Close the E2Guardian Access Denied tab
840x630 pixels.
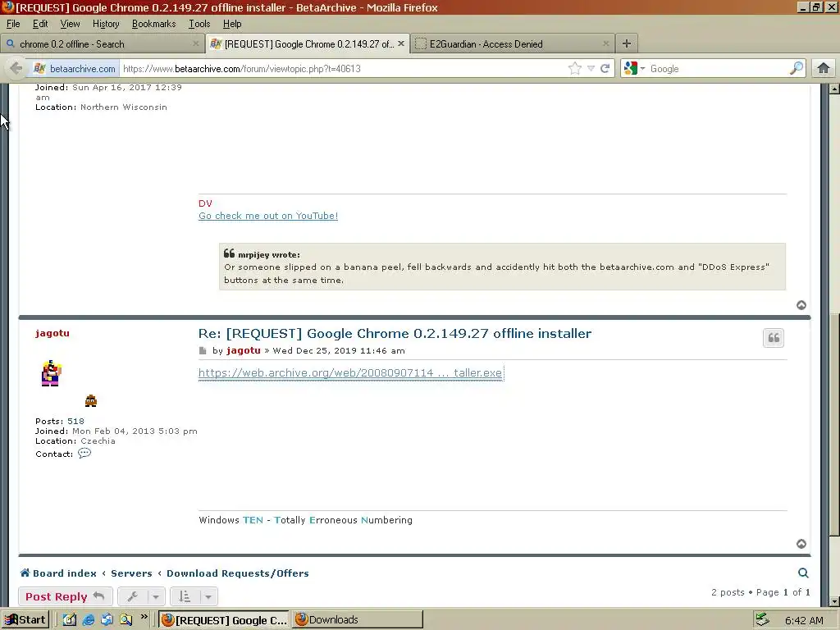(x=606, y=43)
